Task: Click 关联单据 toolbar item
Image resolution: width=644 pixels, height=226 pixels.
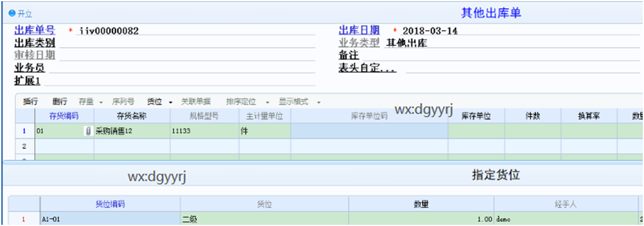Action: point(196,101)
